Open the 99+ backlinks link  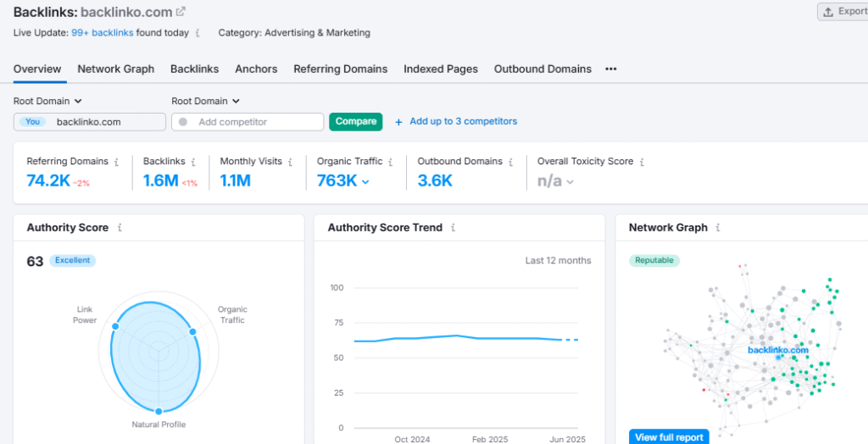point(103,33)
